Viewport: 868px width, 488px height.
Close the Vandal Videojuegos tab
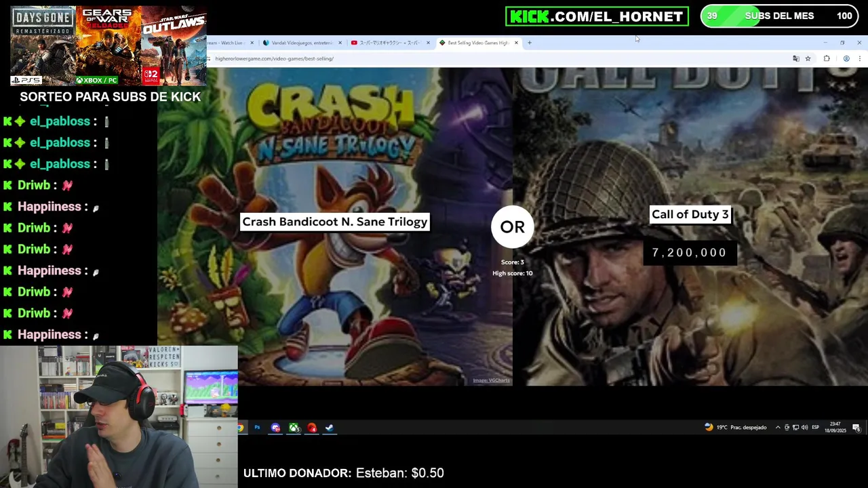(x=340, y=43)
